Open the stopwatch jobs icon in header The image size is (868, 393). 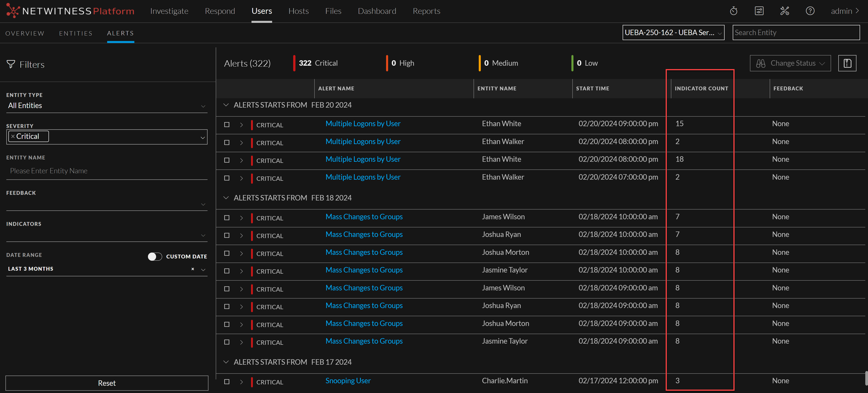click(734, 11)
